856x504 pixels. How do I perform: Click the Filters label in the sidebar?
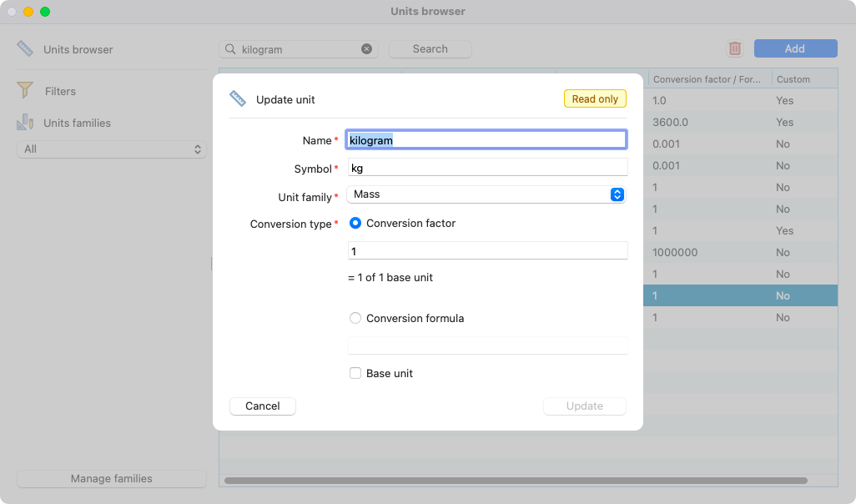(60, 91)
